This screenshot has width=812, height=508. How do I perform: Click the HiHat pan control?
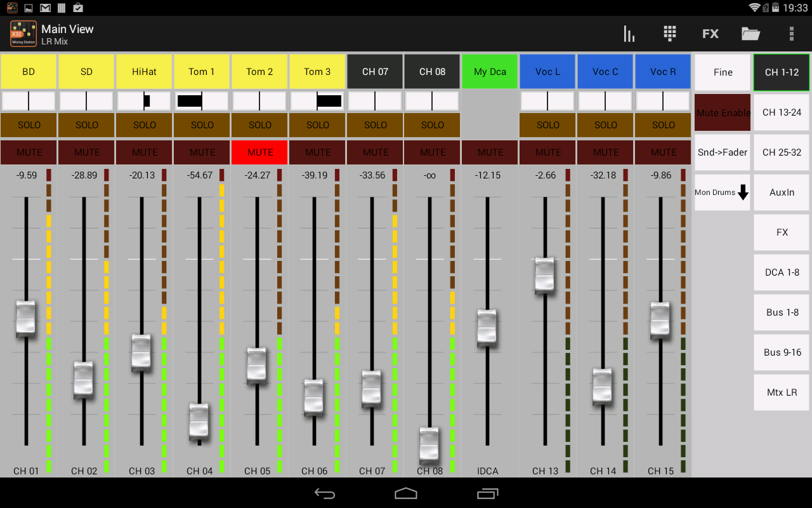coord(144,101)
